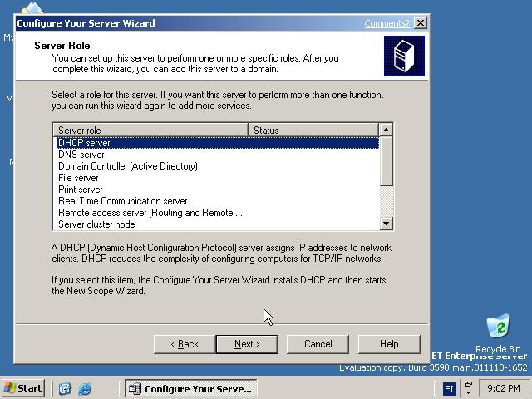Image resolution: width=532 pixels, height=399 pixels.
Task: Open wizard Help
Action: pos(389,344)
